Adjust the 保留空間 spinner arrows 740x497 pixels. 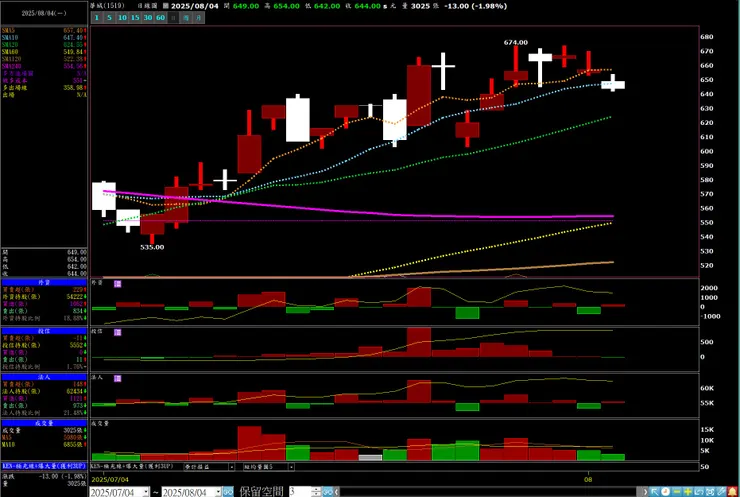coord(316,492)
